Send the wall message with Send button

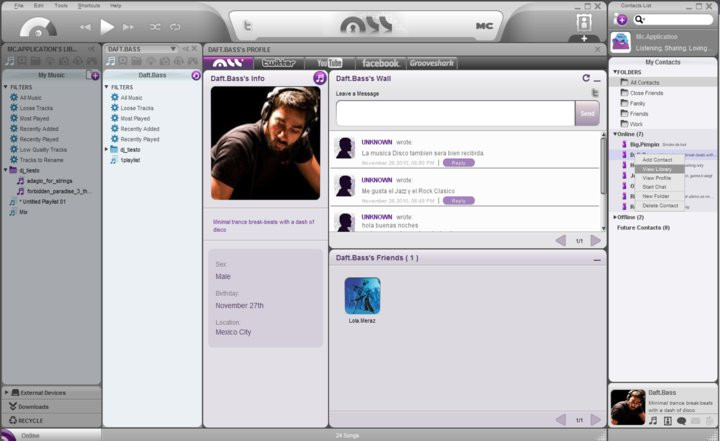click(587, 113)
